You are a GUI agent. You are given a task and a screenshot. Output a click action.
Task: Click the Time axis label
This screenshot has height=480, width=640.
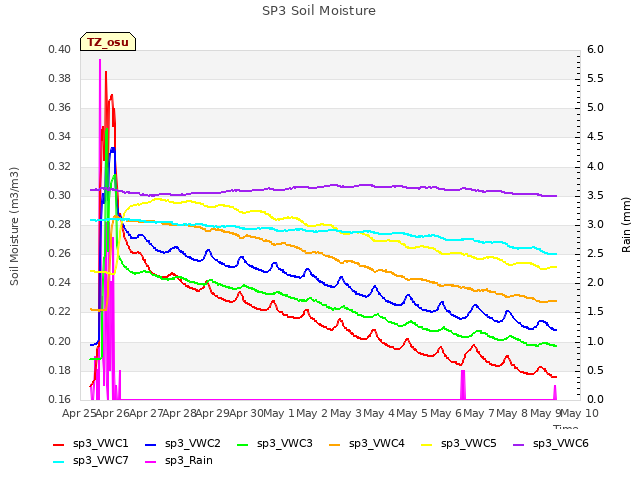566,427
